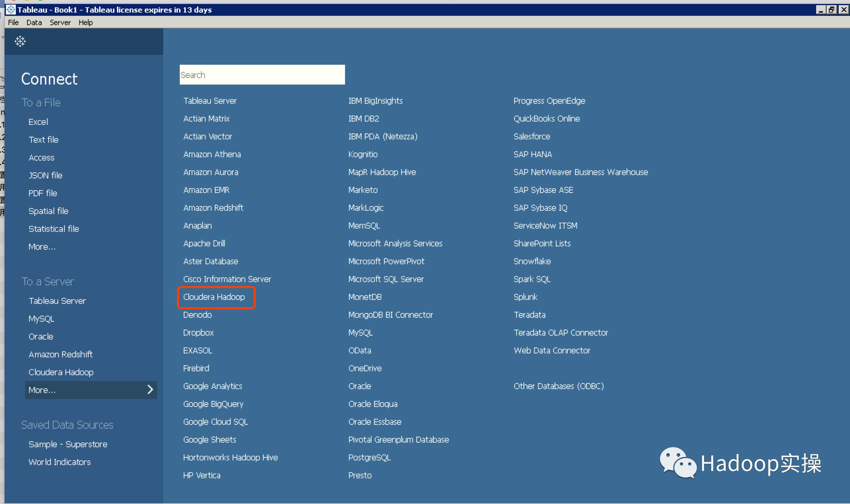Select Google Sheets connector

[210, 440]
